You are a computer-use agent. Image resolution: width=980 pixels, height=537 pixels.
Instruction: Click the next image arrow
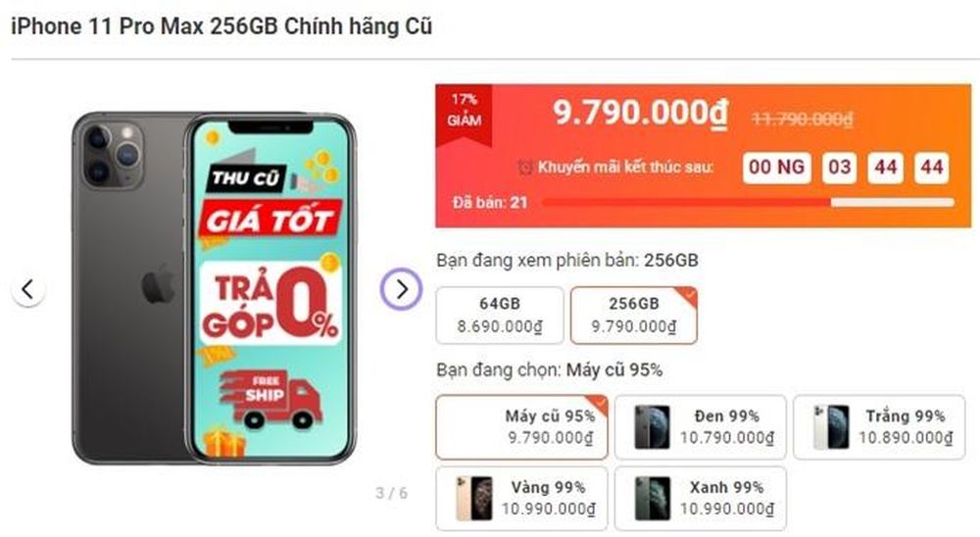coord(401,289)
